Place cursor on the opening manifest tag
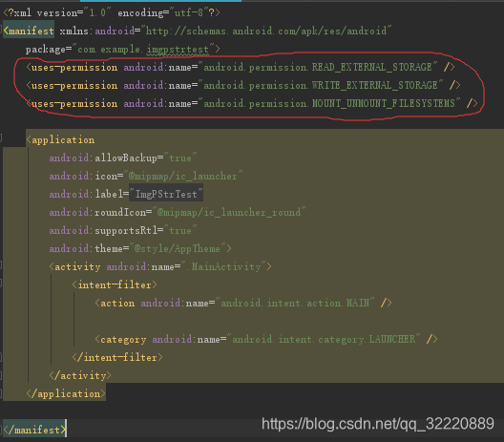 (29, 31)
